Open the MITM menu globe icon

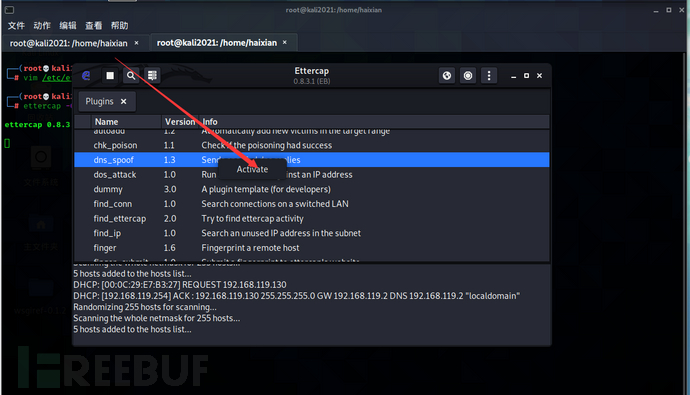(x=447, y=76)
